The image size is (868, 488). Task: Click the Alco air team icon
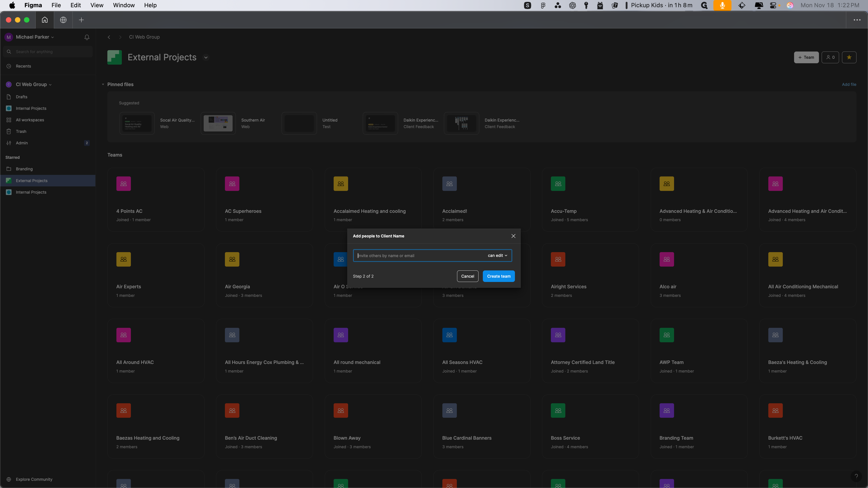[667, 259]
